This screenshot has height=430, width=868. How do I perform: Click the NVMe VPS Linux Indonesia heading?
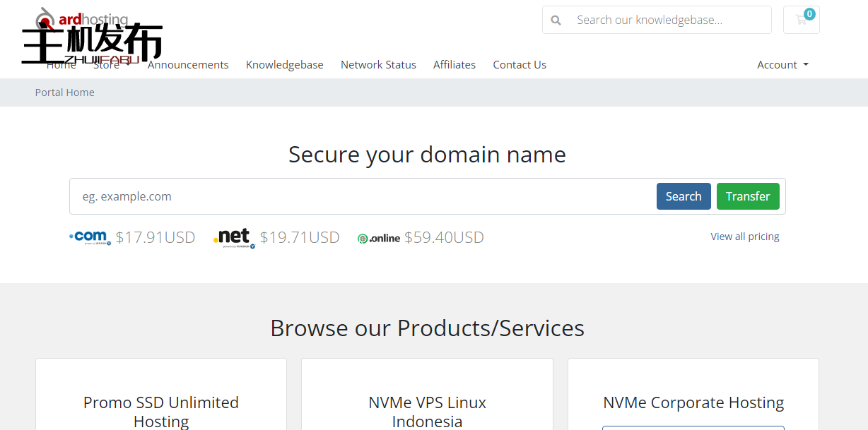427,411
